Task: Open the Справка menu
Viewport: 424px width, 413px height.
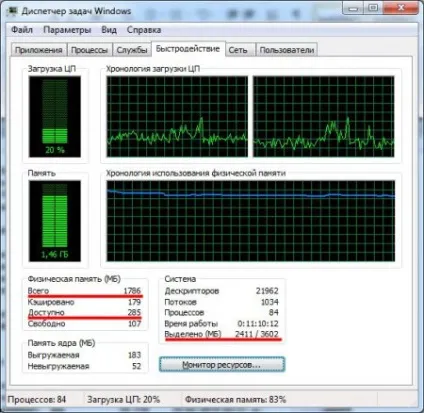Action: 144,30
